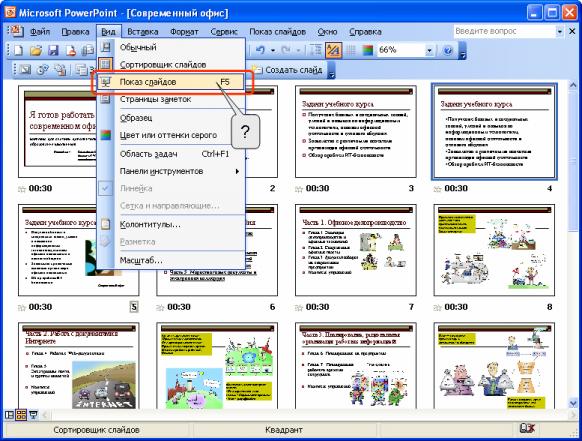Image resolution: width=582 pixels, height=441 pixels.
Task: Click the color icon beside Цвет или оттенки серого
Action: point(106,135)
